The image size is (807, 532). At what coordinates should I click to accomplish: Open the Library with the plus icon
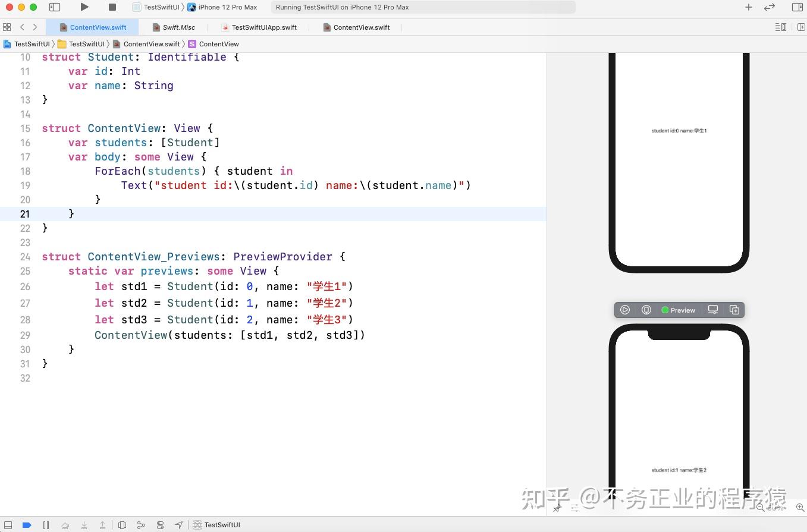(748, 7)
